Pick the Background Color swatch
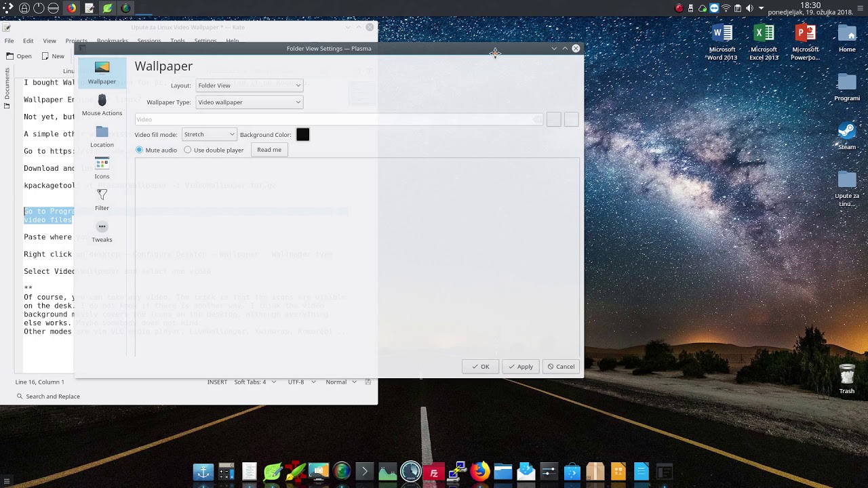This screenshot has height=488, width=868. [302, 134]
